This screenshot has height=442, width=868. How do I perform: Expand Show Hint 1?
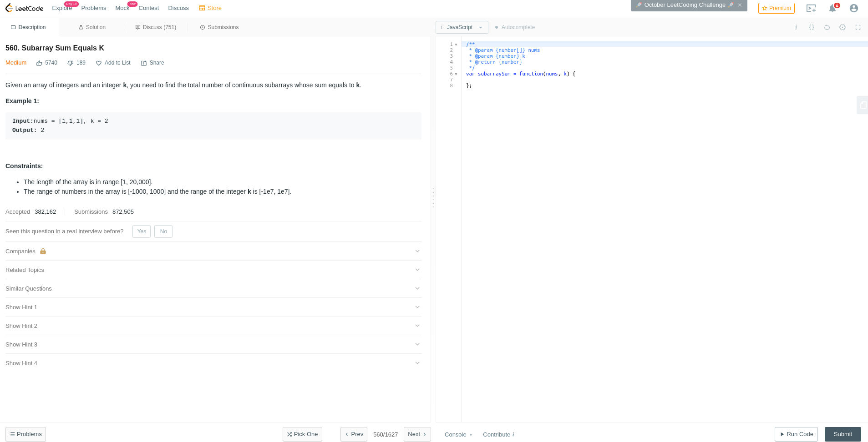click(213, 307)
